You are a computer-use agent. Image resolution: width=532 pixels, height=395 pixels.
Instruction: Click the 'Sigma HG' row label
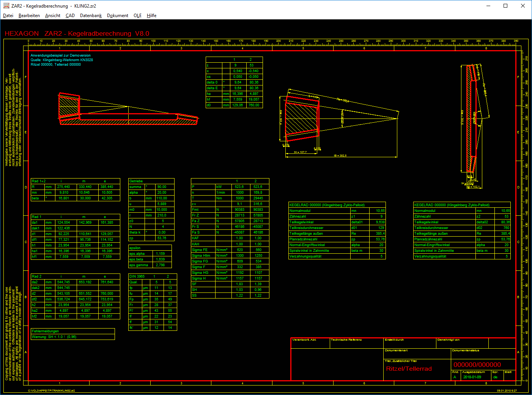200,273
